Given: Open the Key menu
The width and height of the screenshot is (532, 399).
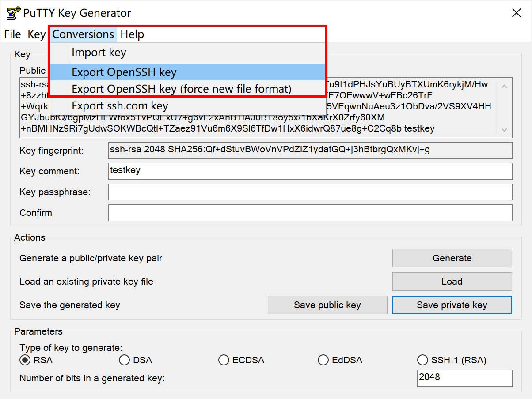Looking at the screenshot, I should pyautogui.click(x=37, y=34).
